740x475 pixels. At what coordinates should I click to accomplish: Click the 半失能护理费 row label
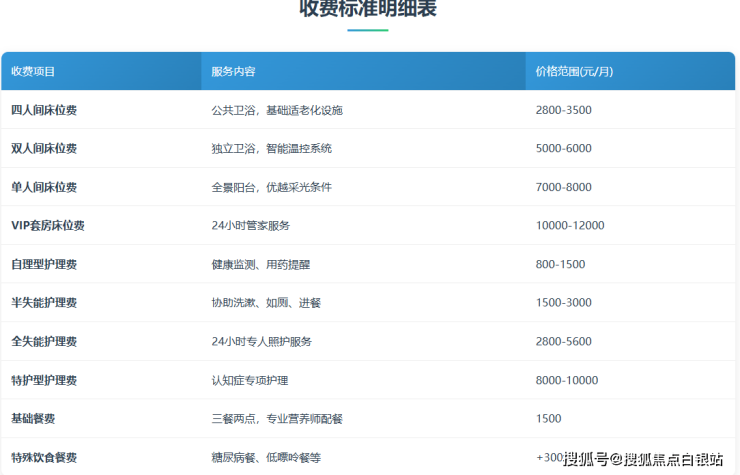(x=44, y=303)
